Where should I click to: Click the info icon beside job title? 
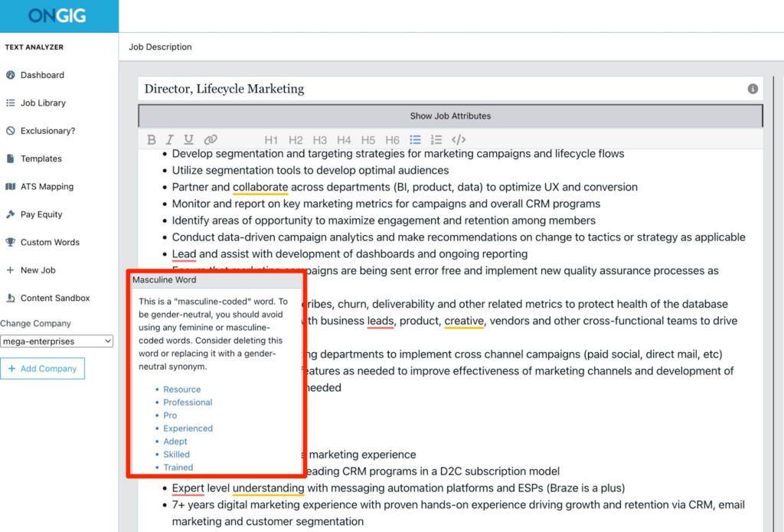click(753, 89)
